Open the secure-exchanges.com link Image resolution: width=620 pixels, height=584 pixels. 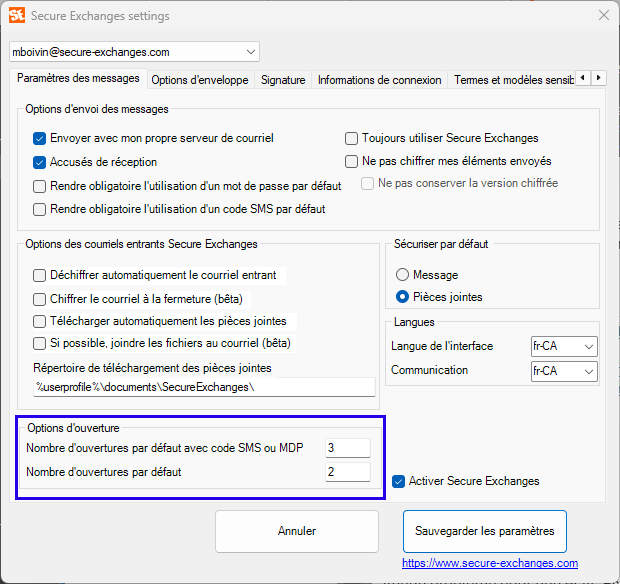490,563
